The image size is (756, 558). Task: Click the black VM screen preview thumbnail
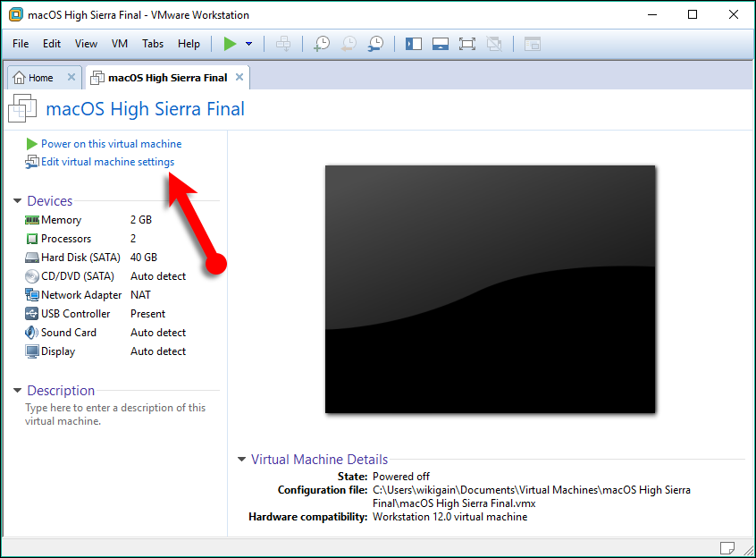(490, 289)
